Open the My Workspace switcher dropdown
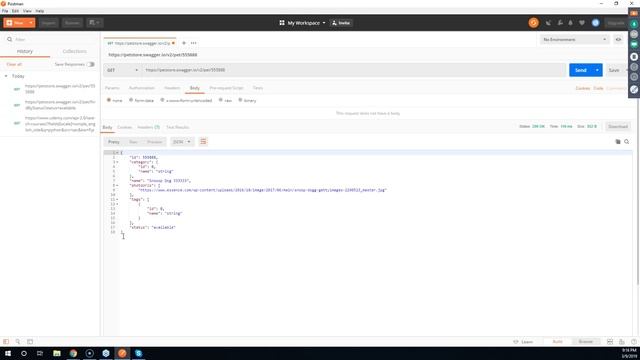640x360 pixels. 302,23
